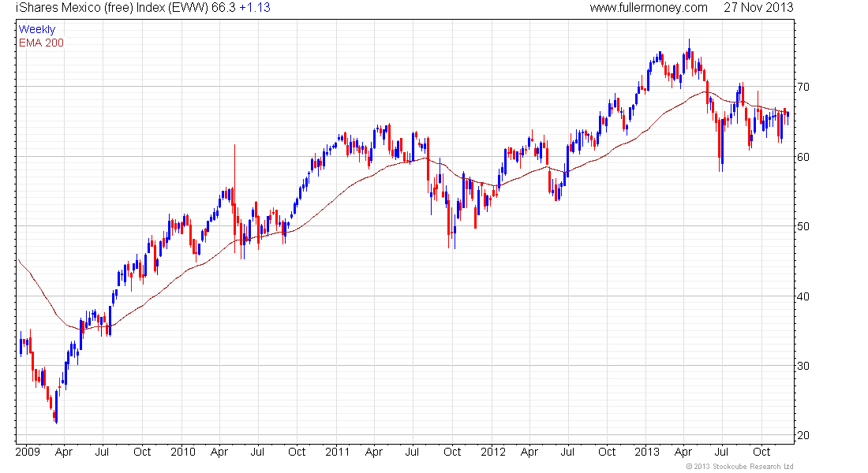Click the x-axis year label 2009
The height and width of the screenshot is (473, 868).
tap(28, 452)
